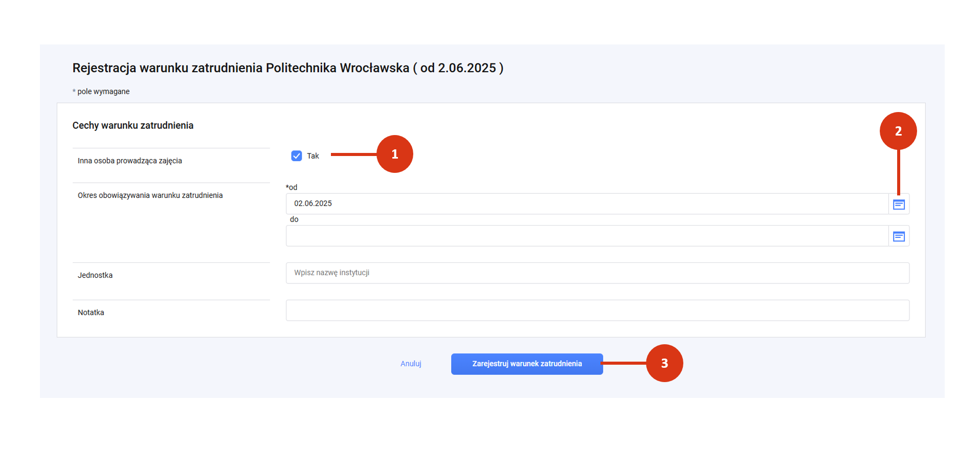Click the 'od' date field showing 02.06.2025

click(x=587, y=204)
